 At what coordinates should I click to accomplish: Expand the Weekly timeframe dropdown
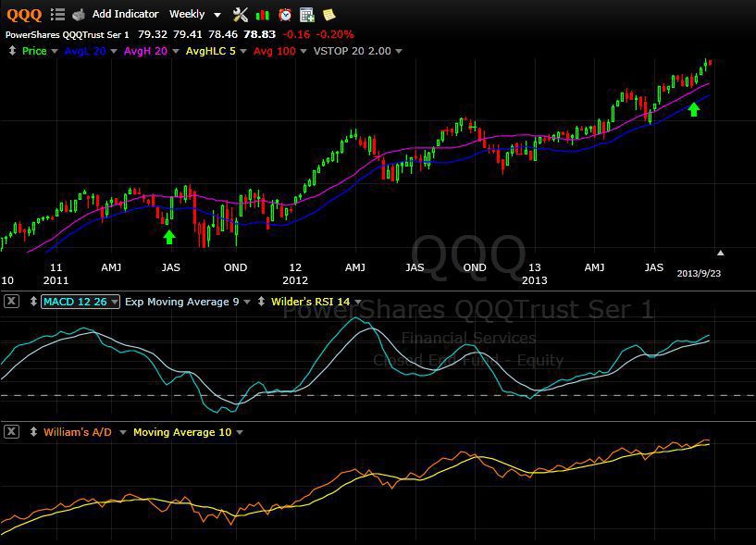(x=217, y=15)
